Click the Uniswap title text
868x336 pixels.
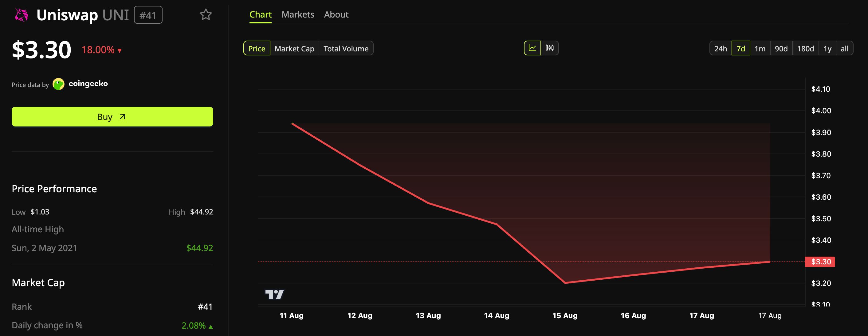click(67, 15)
